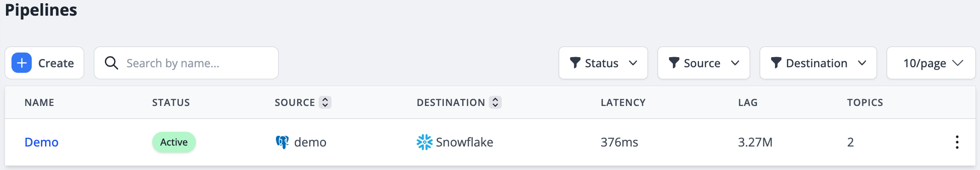Click the funnel icon next to Destination
This screenshot has width=980, height=170.
click(776, 63)
